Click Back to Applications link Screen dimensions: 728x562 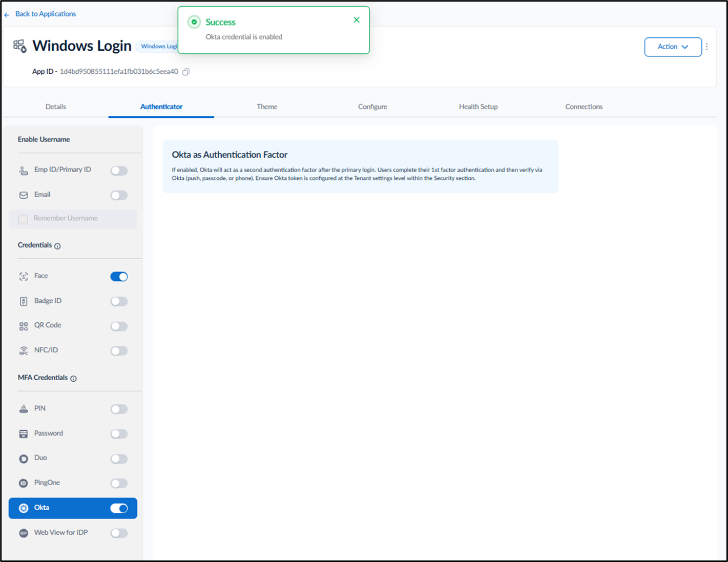[x=46, y=14]
